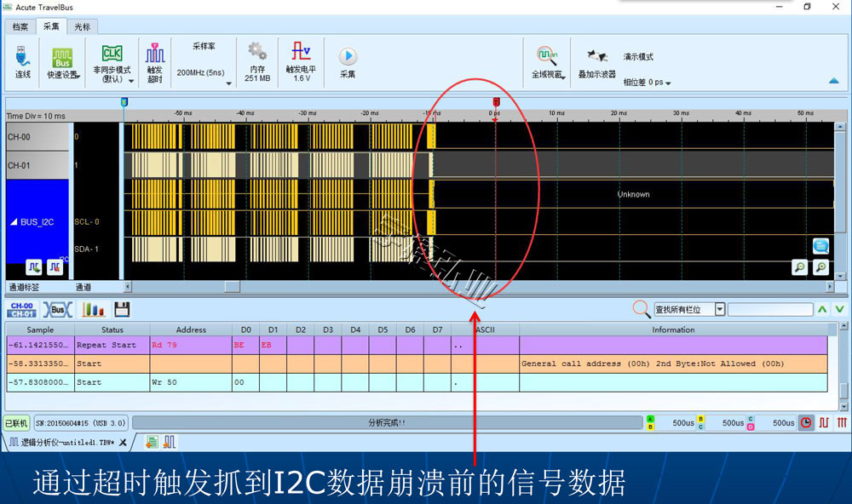This screenshot has height=504, width=852.
Task: Click the rising-edge icon under BUS_I2C
Action: (55, 266)
